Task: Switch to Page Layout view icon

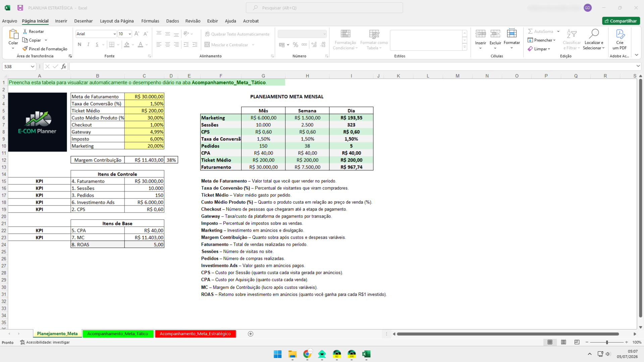Action: [x=563, y=342]
